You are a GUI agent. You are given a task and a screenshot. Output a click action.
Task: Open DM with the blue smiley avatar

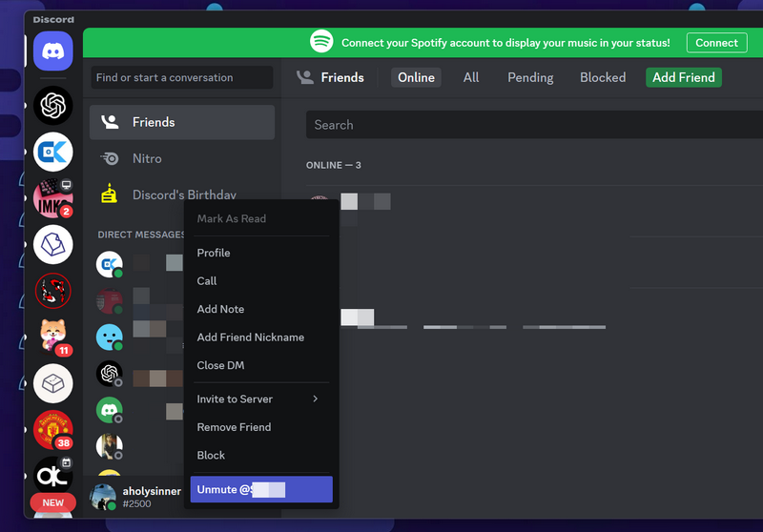coord(110,337)
